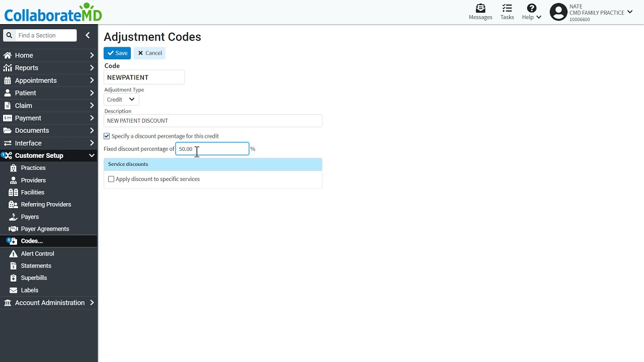
Task: Click the Description field NEW PATIENT DISCOUNT
Action: pyautogui.click(x=213, y=121)
